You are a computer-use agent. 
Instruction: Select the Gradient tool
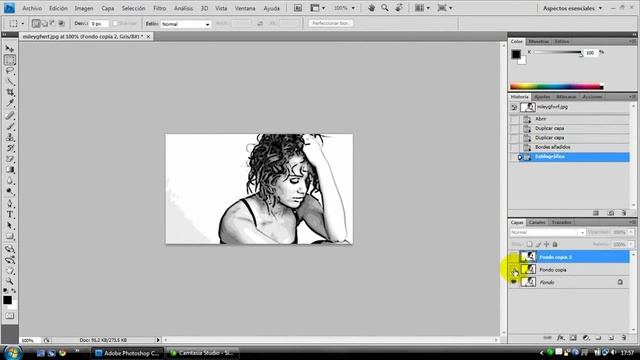[9, 169]
